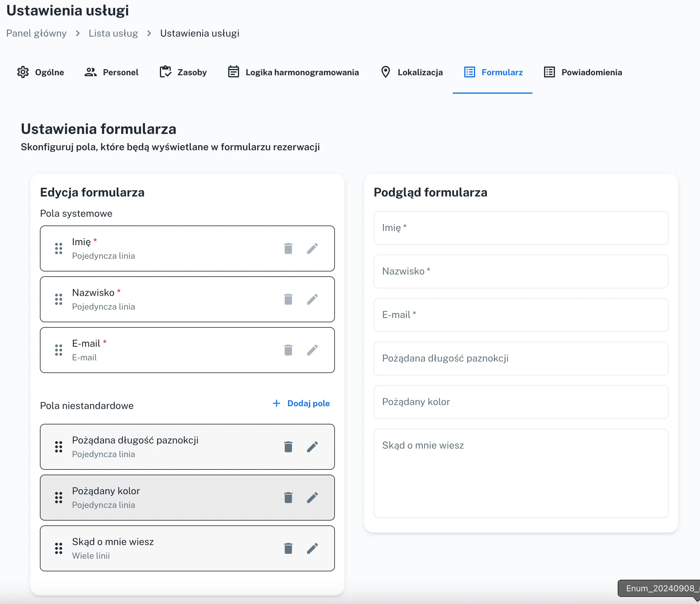Click drag handle of Imię field

coord(58,248)
